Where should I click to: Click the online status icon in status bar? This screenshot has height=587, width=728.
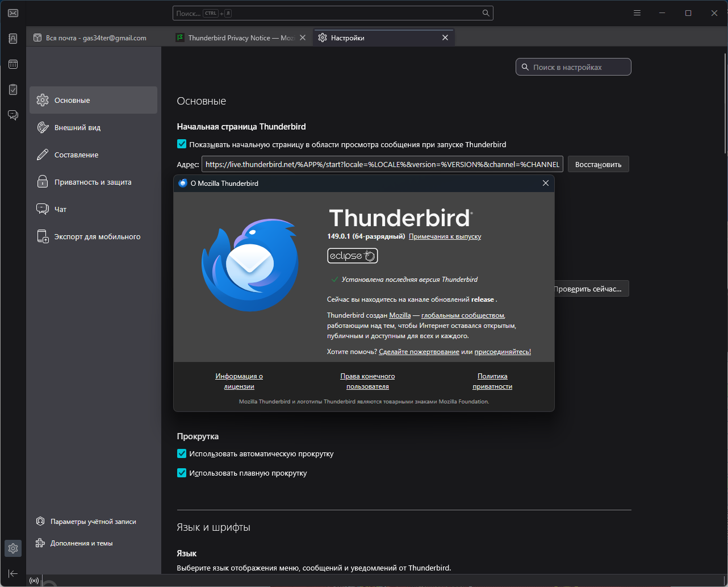(34, 581)
